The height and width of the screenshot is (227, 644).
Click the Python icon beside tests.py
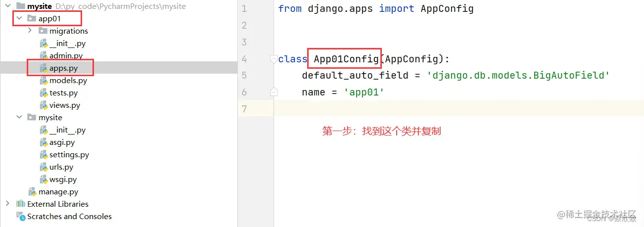44,93
